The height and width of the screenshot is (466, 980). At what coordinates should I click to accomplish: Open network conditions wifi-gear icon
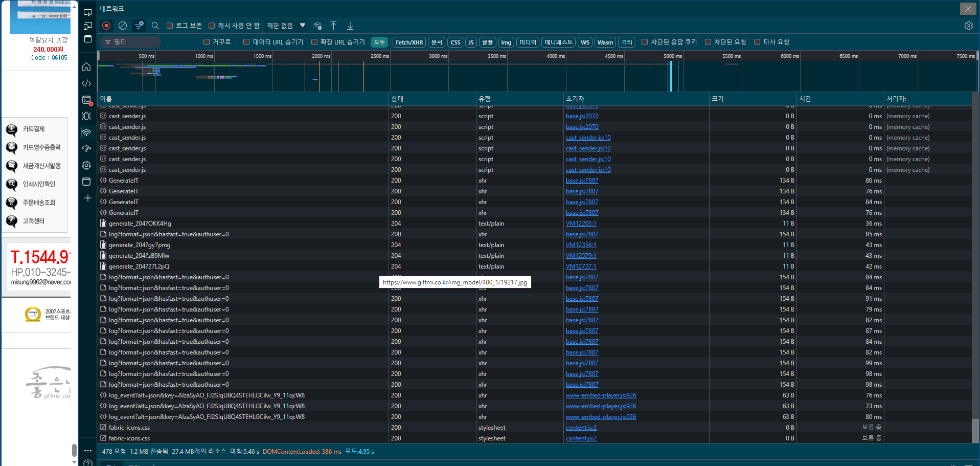tap(317, 26)
